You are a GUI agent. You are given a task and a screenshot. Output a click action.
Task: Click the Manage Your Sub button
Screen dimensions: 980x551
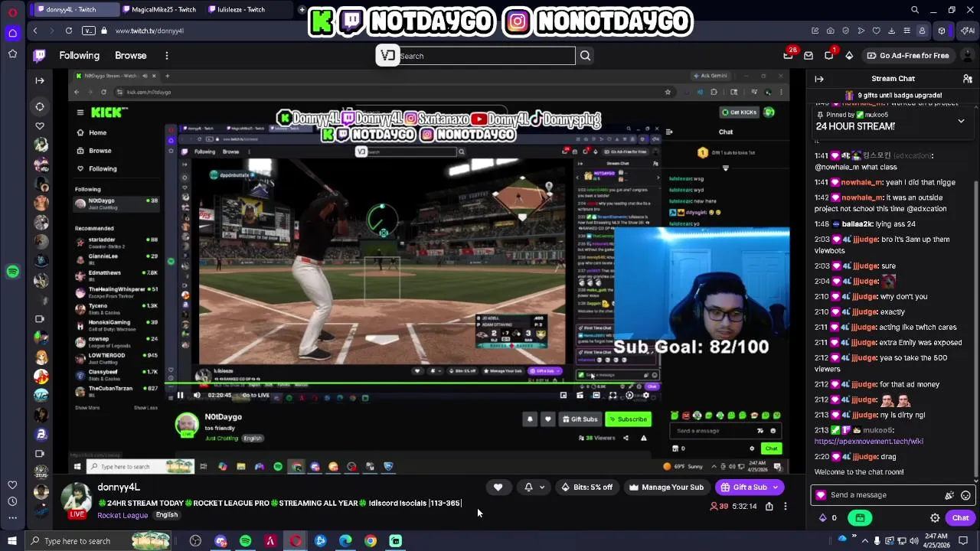click(x=666, y=487)
